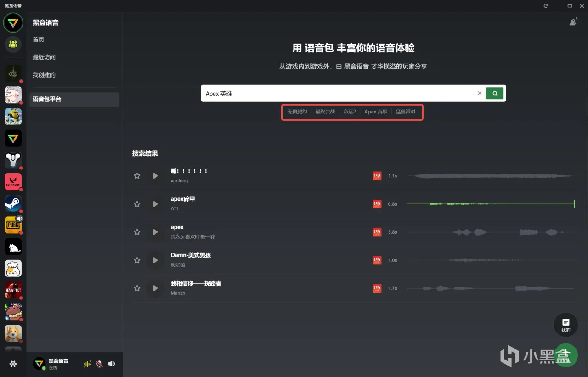The height and width of the screenshot is (377, 588).
Task: Clear the search box with X icon
Action: pyautogui.click(x=480, y=93)
